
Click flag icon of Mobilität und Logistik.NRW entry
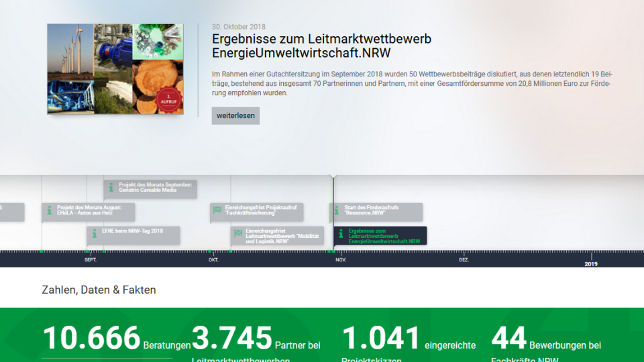[237, 233]
